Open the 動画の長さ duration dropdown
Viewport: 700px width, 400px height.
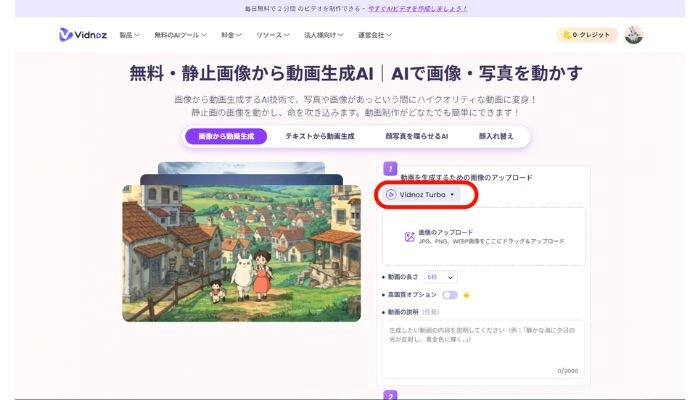[x=440, y=277]
